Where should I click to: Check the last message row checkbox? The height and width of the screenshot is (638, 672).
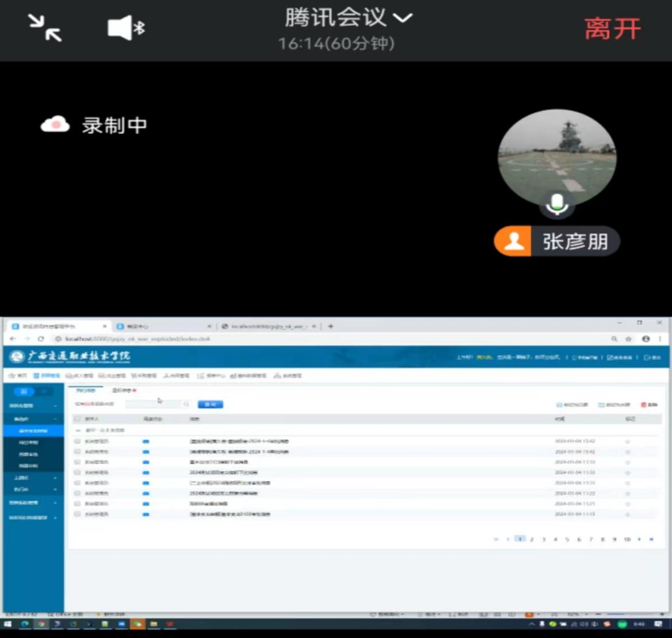point(78,514)
